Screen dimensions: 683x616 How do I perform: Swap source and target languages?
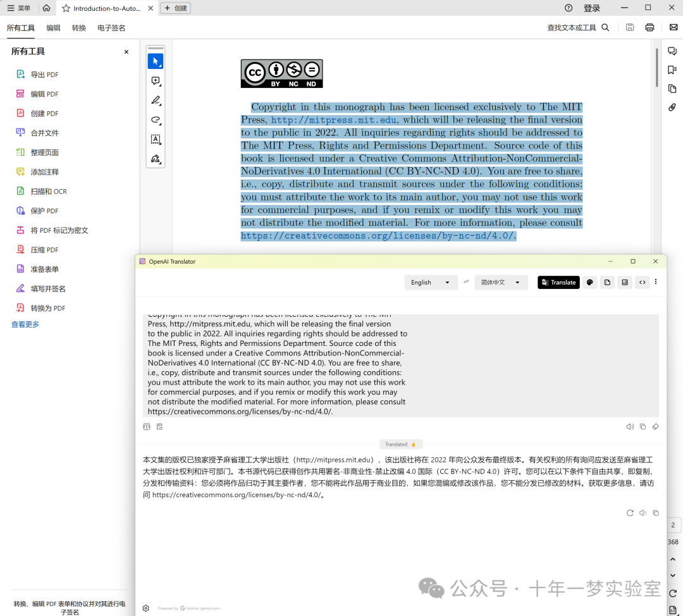pos(466,282)
